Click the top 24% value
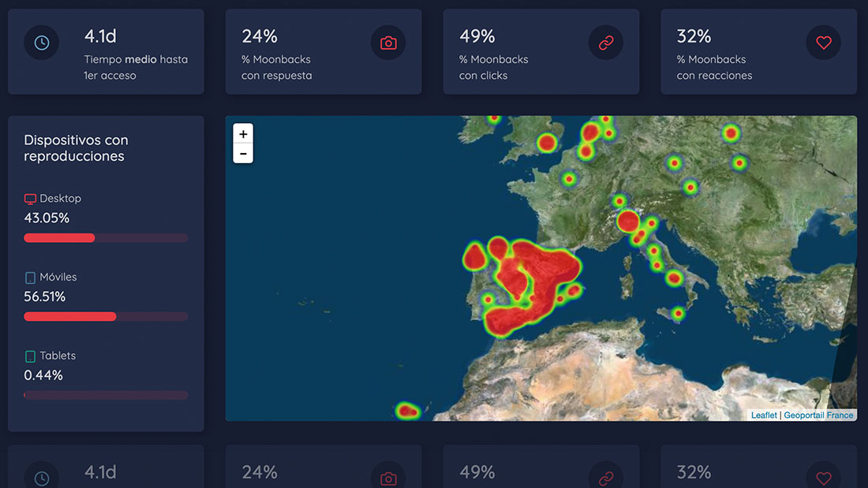 click(x=259, y=36)
